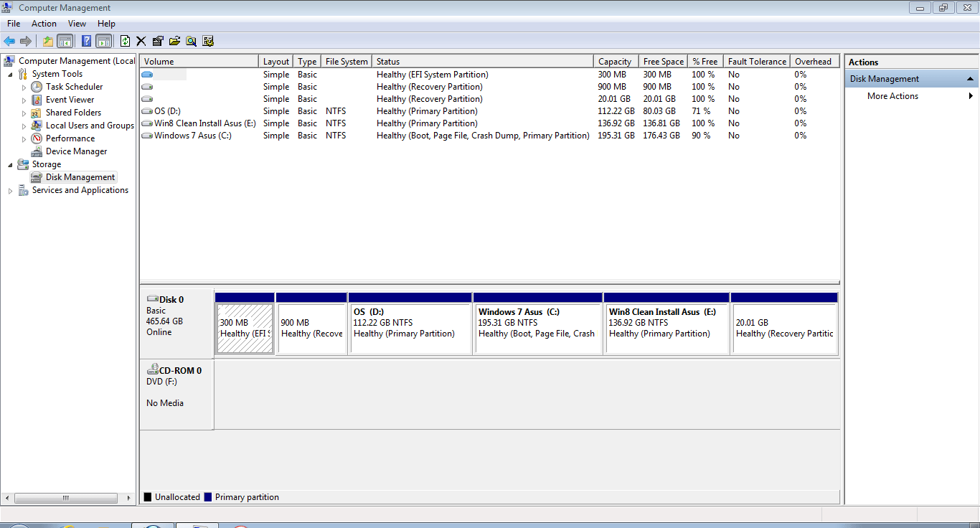
Task: Expand the Local Users and Groups node
Action: coord(24,126)
